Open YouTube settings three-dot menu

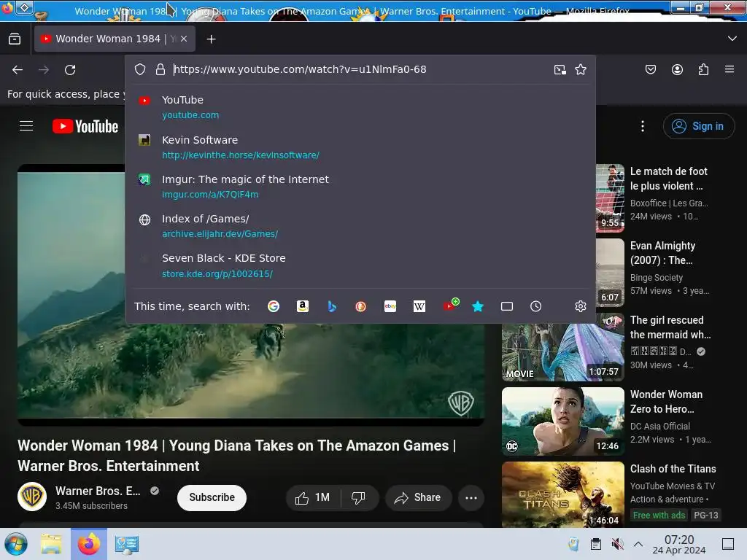(x=643, y=126)
